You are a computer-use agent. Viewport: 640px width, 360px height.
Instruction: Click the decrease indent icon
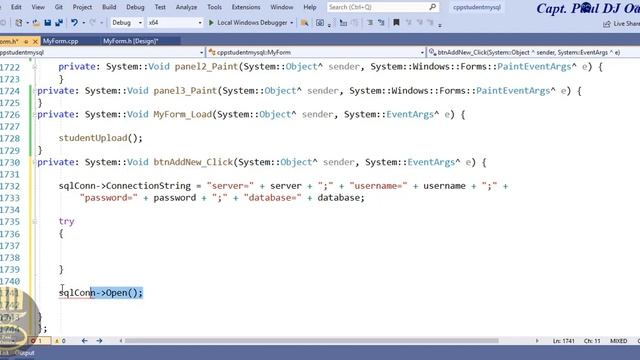pos(370,23)
